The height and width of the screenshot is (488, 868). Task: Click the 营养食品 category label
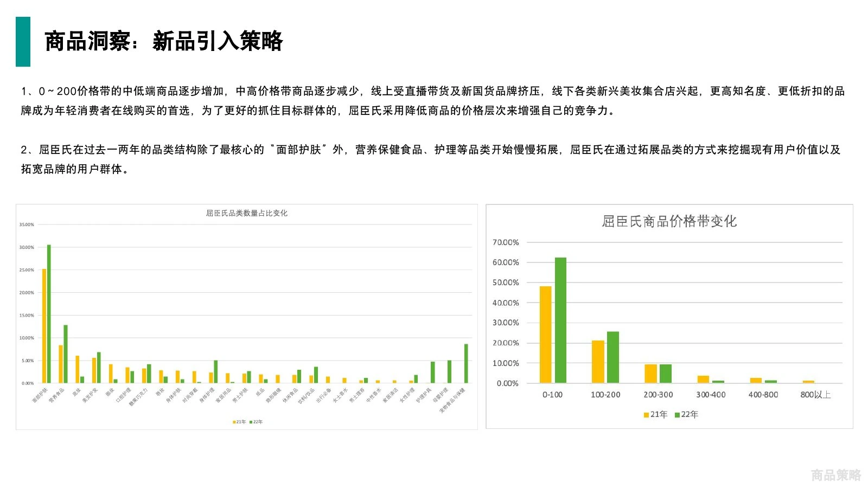(56, 395)
